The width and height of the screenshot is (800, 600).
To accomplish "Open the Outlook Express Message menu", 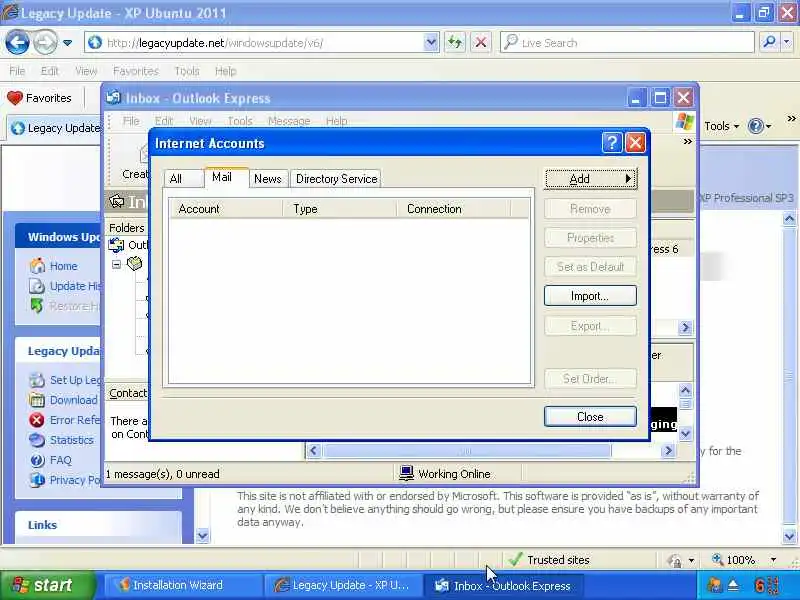I will coord(289,121).
